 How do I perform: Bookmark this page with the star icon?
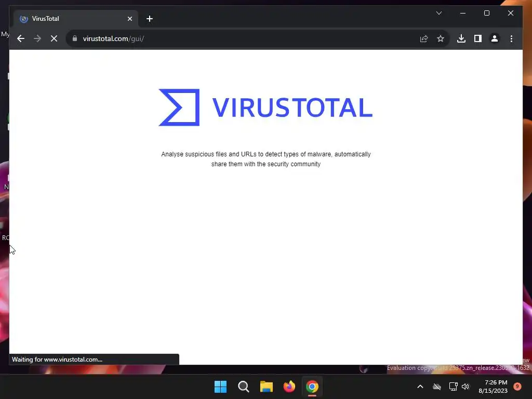coord(441,38)
